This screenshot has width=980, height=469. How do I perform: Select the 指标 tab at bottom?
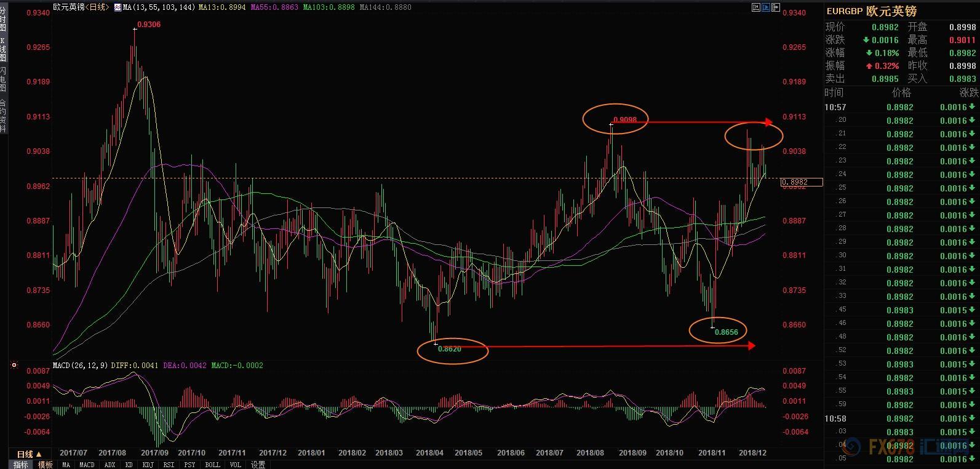click(21, 465)
